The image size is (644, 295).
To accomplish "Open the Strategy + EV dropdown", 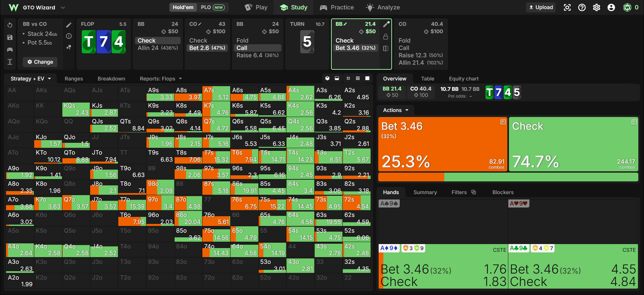I will (31, 79).
